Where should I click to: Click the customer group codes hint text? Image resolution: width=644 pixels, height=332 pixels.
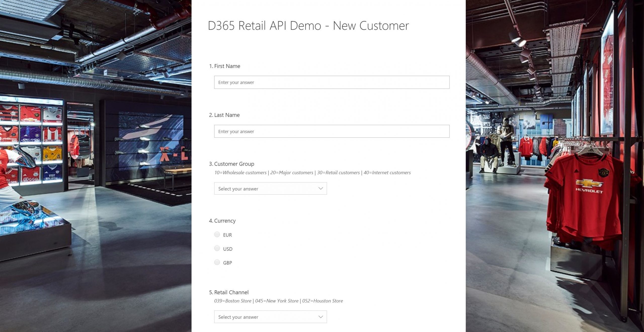coord(312,173)
